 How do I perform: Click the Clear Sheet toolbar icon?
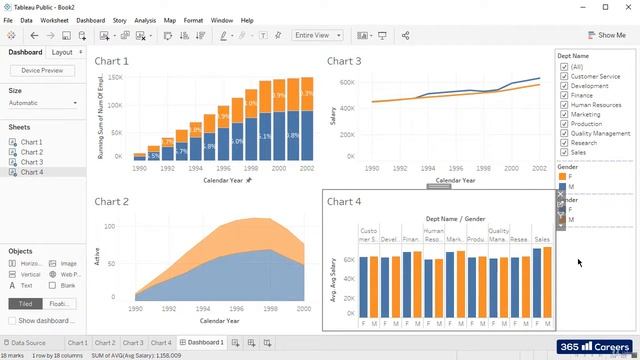140,36
